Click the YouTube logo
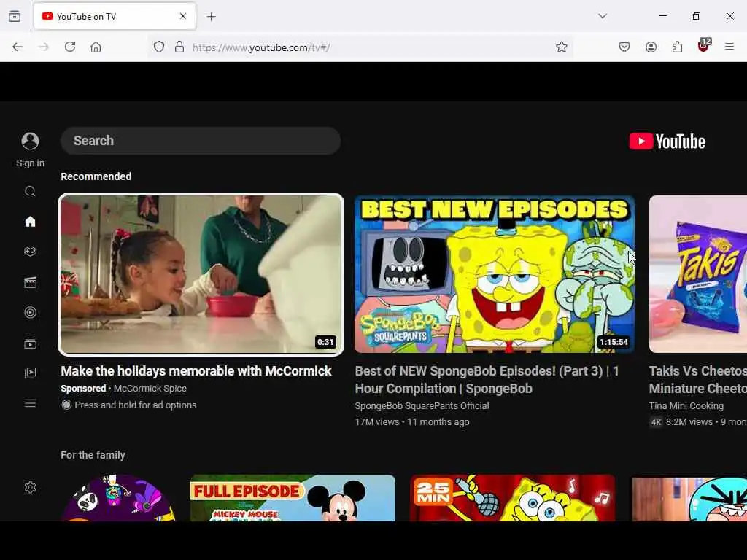This screenshot has height=560, width=747. point(667,141)
